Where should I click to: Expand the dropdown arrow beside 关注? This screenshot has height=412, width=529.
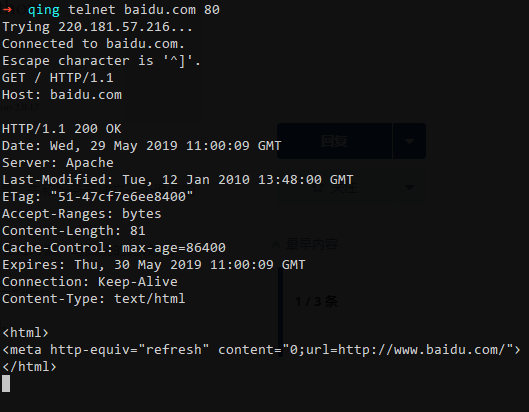pyautogui.click(x=409, y=187)
